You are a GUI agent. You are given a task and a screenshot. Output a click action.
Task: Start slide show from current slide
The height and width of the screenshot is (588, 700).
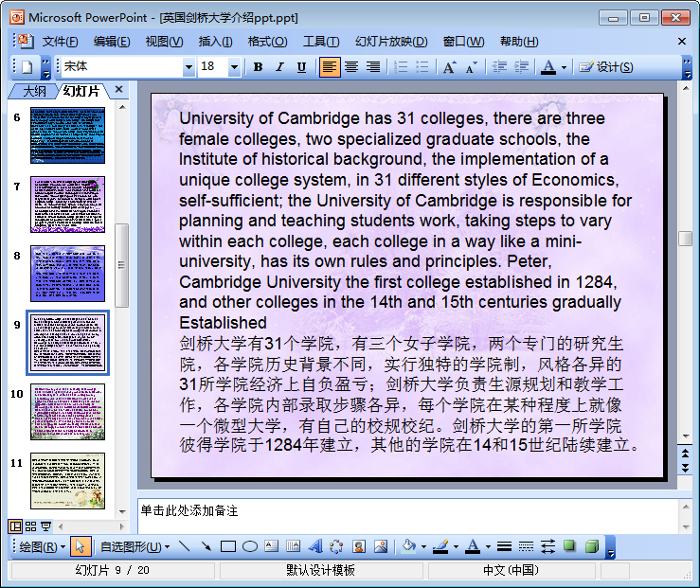(45, 526)
